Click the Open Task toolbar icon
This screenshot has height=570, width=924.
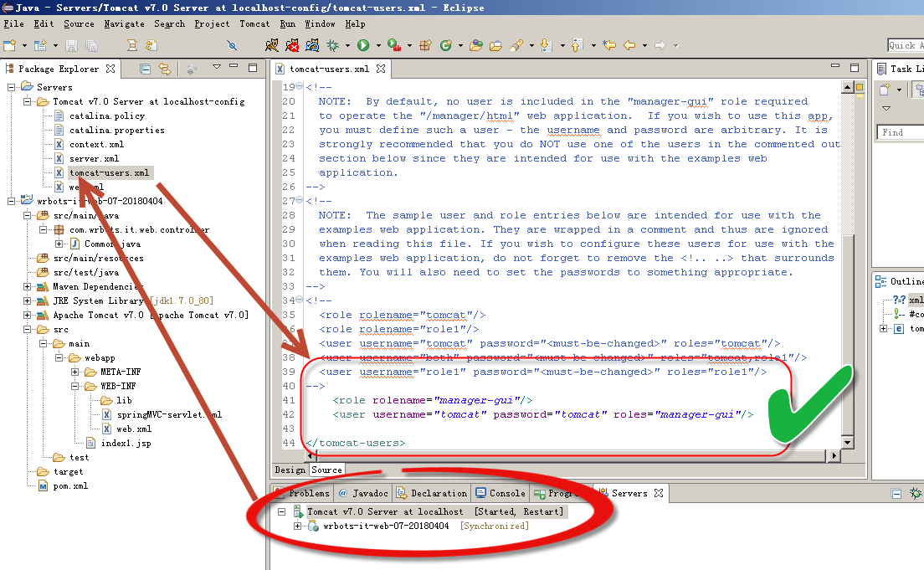point(495,45)
